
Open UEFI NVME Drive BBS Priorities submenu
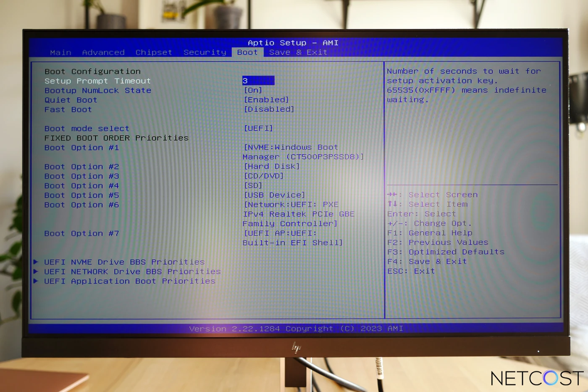[x=124, y=262]
